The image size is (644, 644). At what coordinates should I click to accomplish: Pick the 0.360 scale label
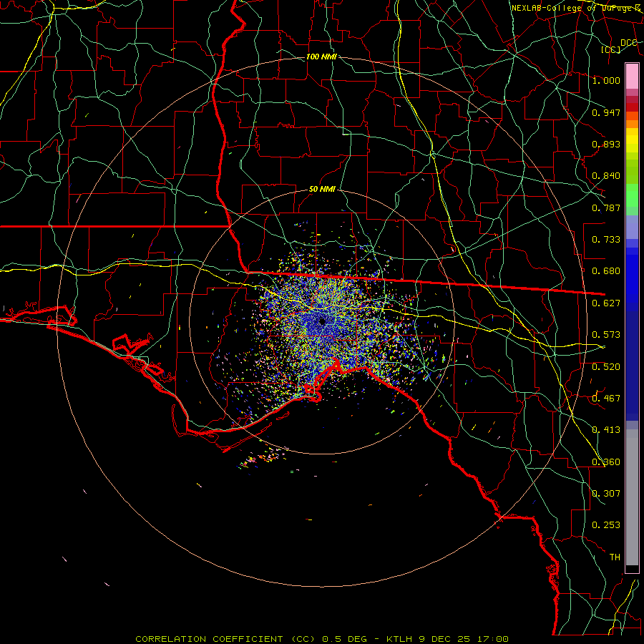606,462
